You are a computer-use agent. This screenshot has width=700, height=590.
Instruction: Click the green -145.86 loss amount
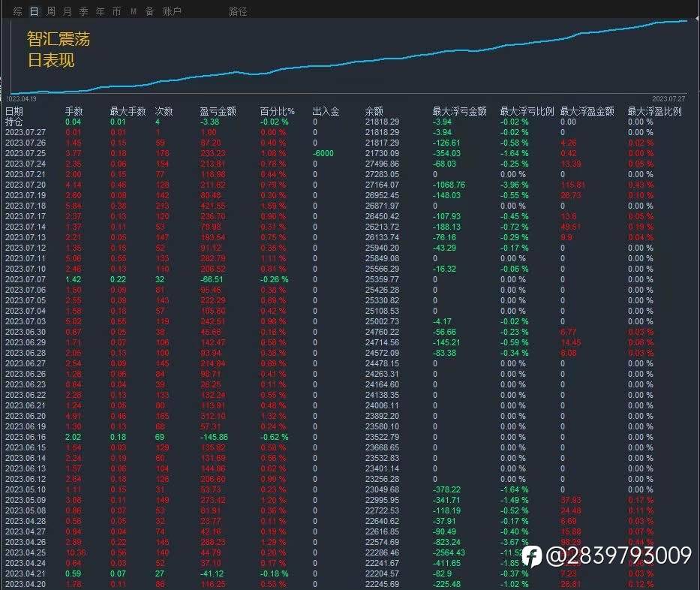[214, 437]
